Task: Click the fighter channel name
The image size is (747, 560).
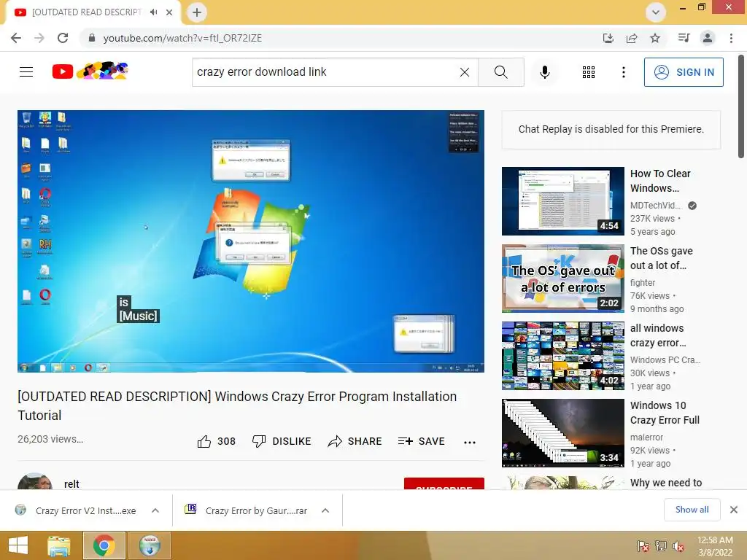Action: point(642,282)
